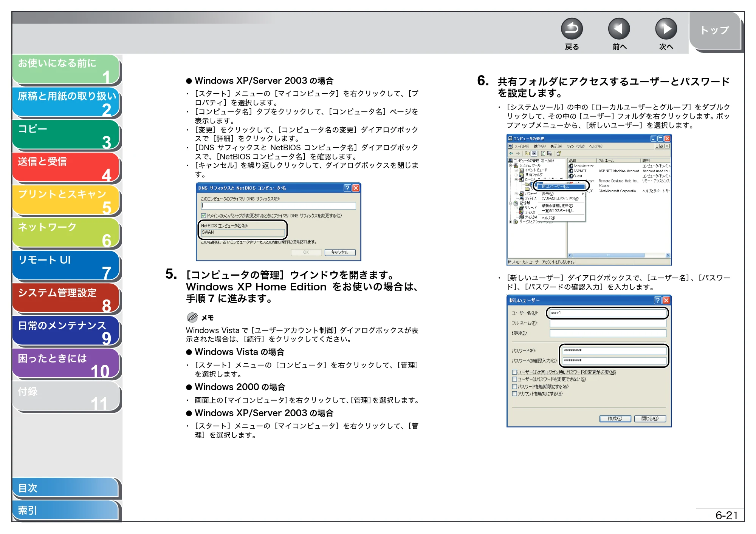The image size is (756, 534).
Task: Collapse the システム ツール tree node
Action: (510, 165)
